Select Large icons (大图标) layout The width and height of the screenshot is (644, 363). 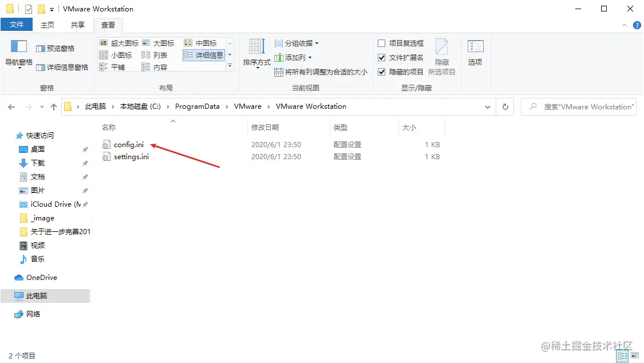point(158,43)
